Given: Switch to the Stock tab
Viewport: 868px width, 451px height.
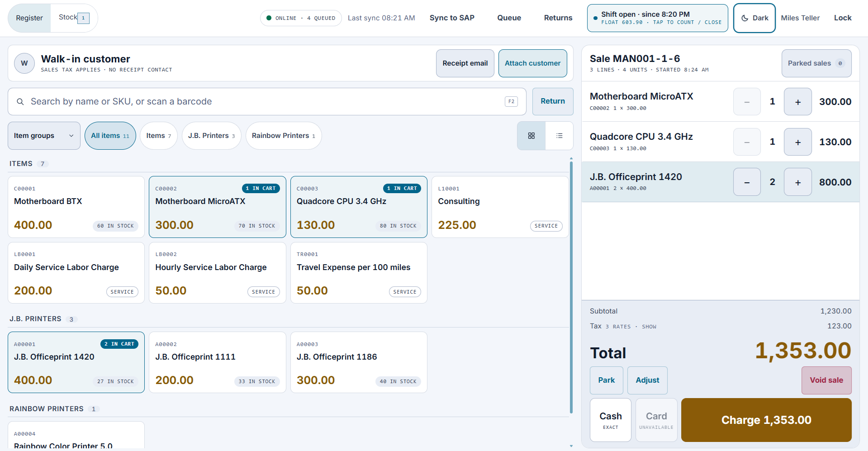Looking at the screenshot, I should pos(74,18).
